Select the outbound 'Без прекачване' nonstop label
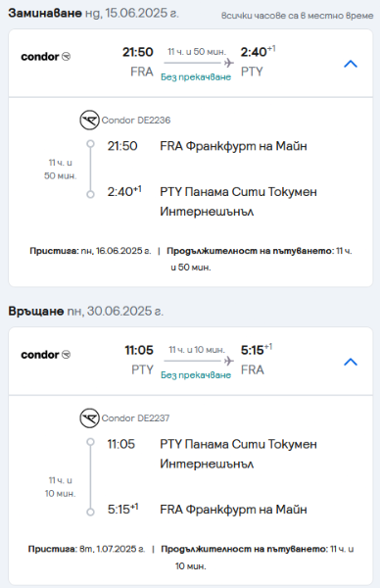This screenshot has height=588, width=380. 196,77
